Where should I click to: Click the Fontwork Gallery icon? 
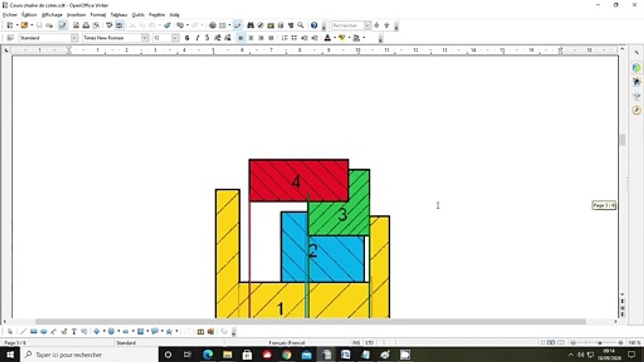(x=200, y=331)
